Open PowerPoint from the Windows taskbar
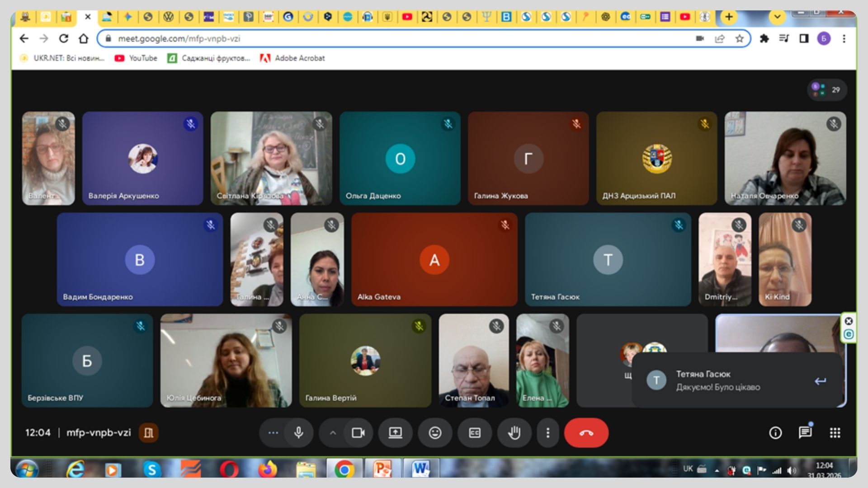 point(382,469)
